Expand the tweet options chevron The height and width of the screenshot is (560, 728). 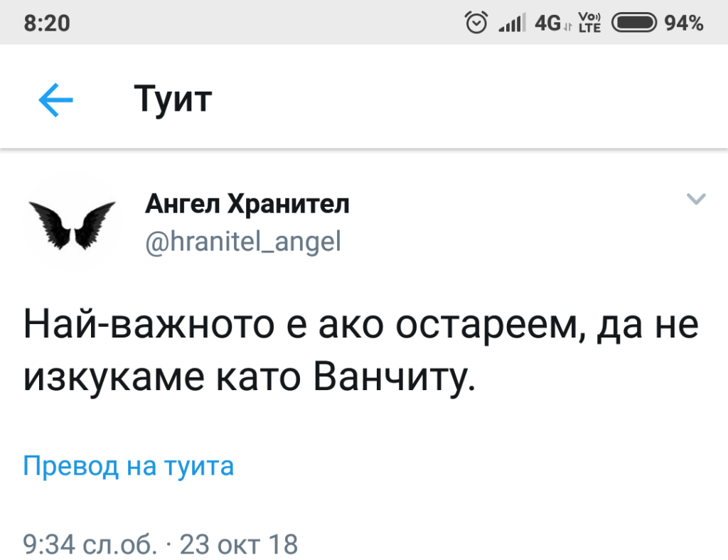697,200
